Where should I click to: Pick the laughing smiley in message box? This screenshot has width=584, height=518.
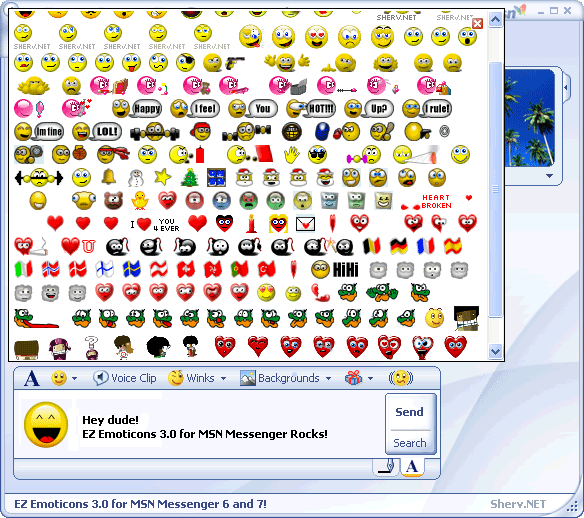[46, 424]
